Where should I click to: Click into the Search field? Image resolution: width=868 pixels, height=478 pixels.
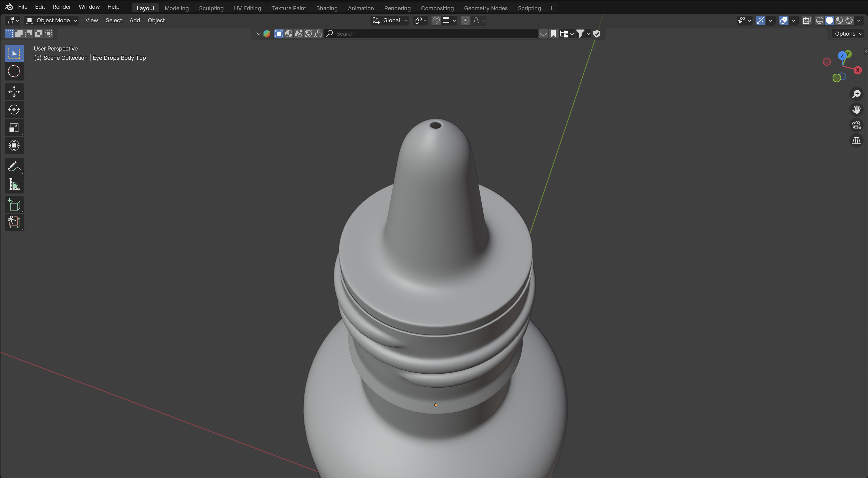[x=431, y=34]
